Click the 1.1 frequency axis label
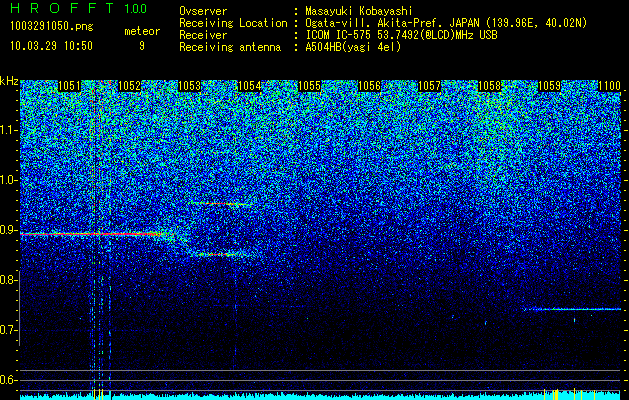This screenshot has width=629, height=400. click(x=8, y=131)
